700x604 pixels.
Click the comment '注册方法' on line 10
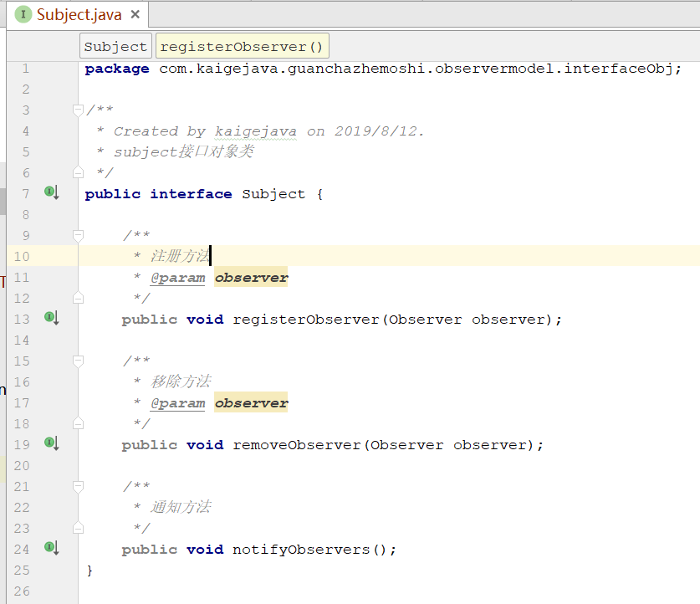(x=180, y=256)
